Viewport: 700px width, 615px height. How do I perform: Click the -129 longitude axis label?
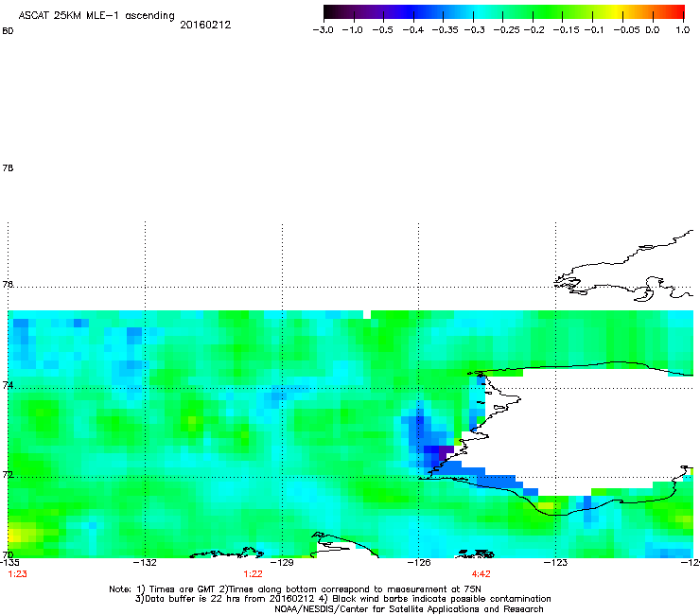[282, 563]
